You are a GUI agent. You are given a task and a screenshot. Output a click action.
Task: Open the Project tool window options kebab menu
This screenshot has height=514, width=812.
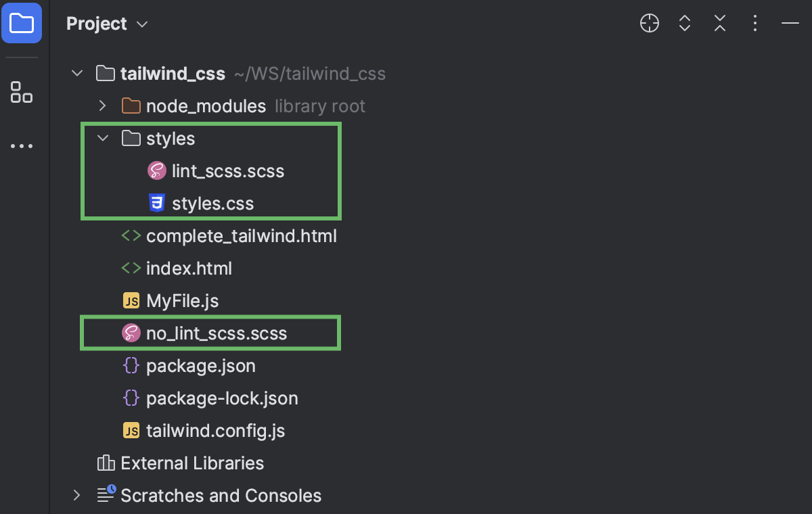pos(754,23)
